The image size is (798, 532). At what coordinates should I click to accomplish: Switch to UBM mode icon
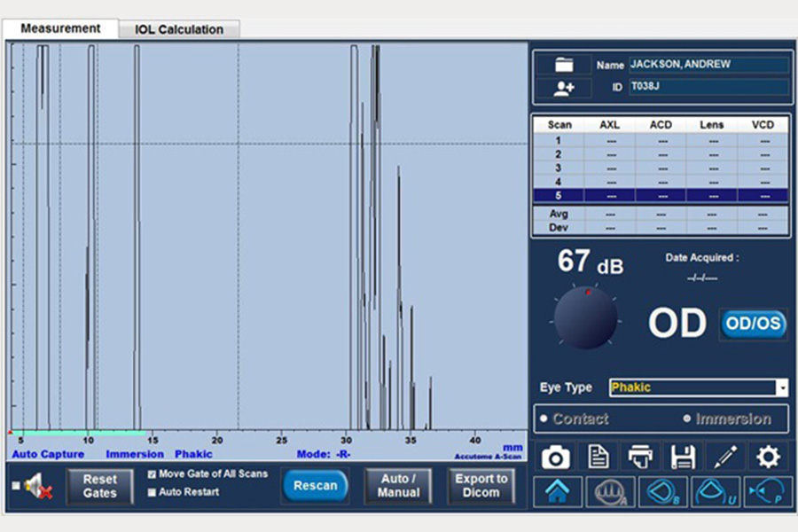[716, 492]
